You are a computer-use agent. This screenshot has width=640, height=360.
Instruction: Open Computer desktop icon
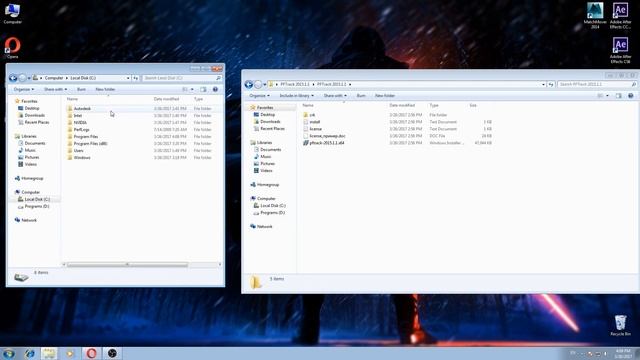coord(12,13)
